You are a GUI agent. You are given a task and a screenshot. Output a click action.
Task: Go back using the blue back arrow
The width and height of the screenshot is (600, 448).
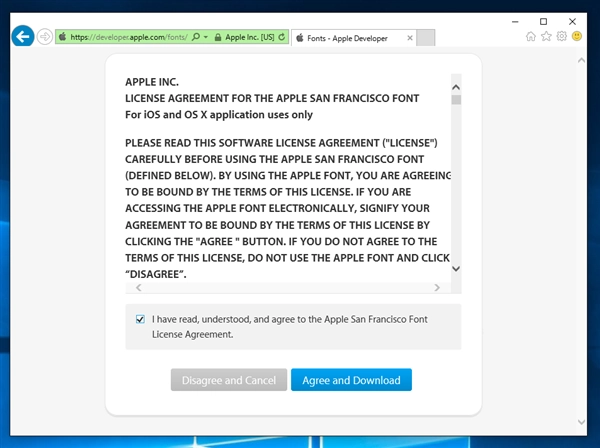click(x=23, y=36)
